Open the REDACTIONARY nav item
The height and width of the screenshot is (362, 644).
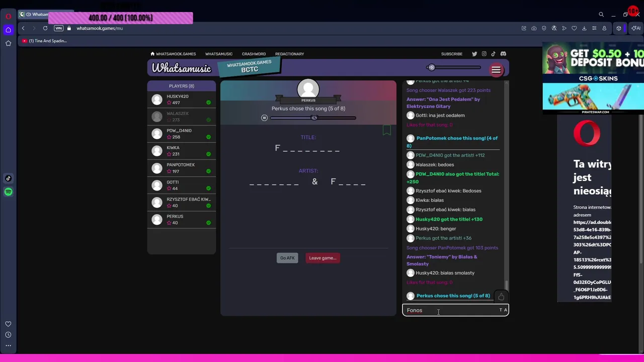(x=289, y=54)
